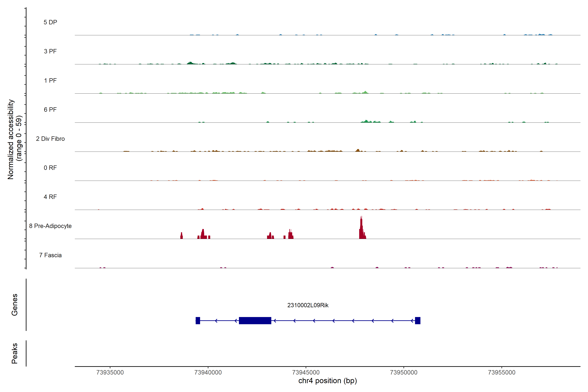Click the 73940000 x-axis tick label
Viewport: 588px width, 392px height.
click(x=208, y=373)
